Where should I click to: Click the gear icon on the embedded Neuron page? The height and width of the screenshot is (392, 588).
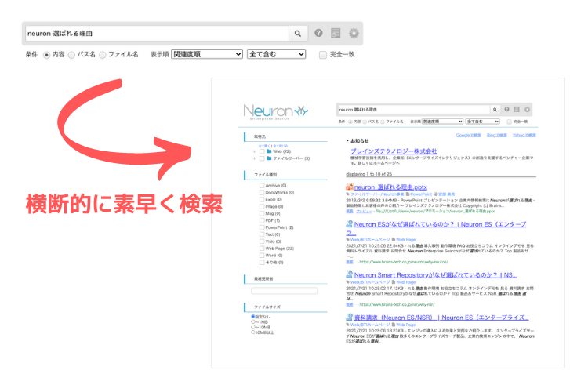coord(527,109)
